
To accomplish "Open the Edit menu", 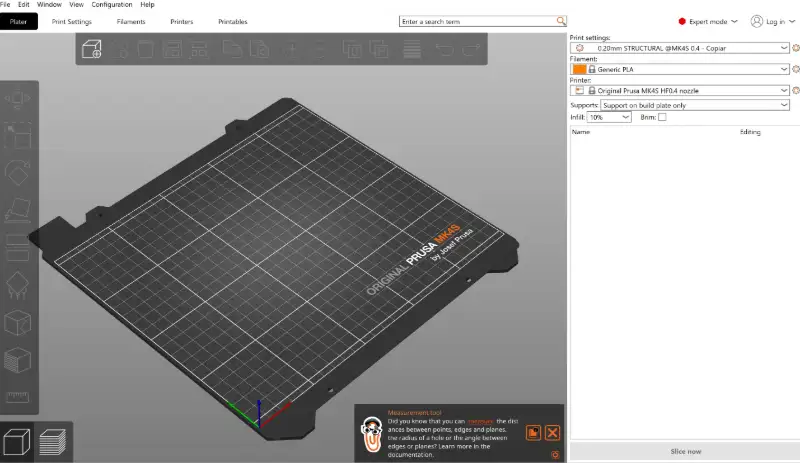I will pos(23,5).
